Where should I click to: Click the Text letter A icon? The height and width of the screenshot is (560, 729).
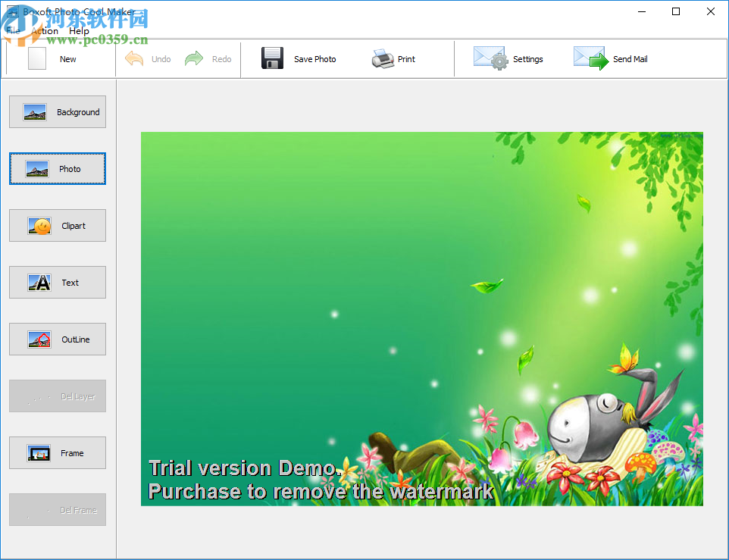point(39,283)
